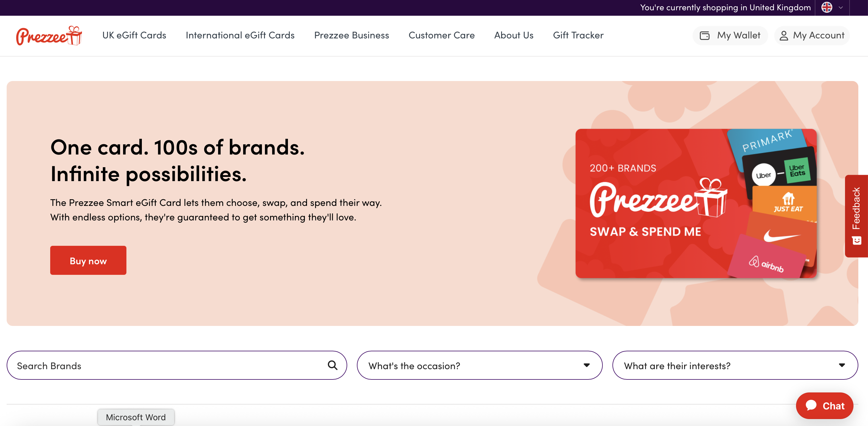
Task: Click the Search Brands input field
Action: pyautogui.click(x=135, y=365)
